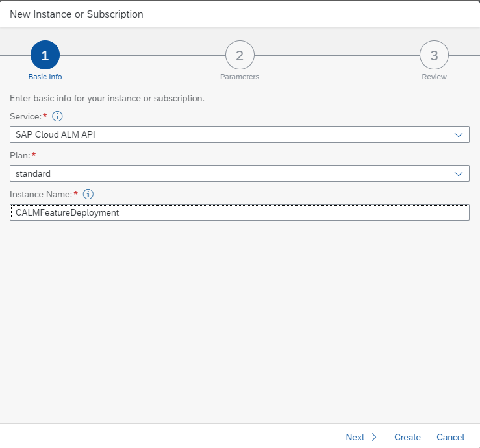Viewport: 480px width, 448px height.
Task: Click the Parameters step label
Action: (x=240, y=77)
